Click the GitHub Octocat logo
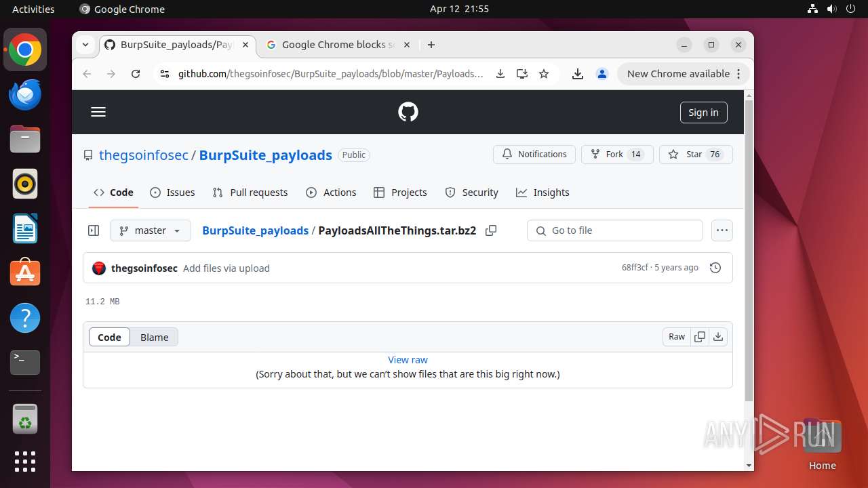Image resolution: width=868 pixels, height=488 pixels. [408, 113]
